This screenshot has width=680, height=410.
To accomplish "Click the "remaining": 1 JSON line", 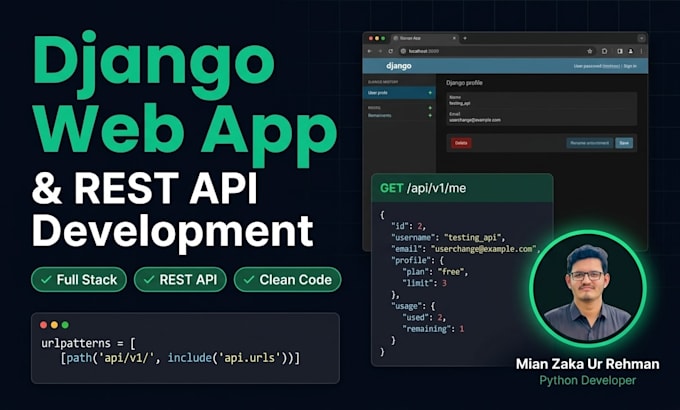I will point(434,329).
